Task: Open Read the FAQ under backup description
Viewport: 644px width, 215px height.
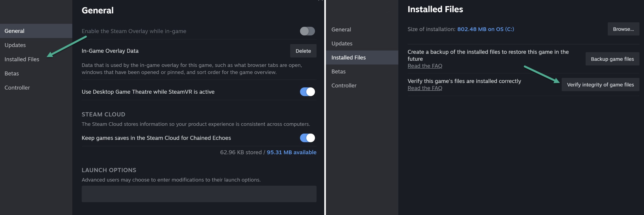Action: tap(425, 66)
